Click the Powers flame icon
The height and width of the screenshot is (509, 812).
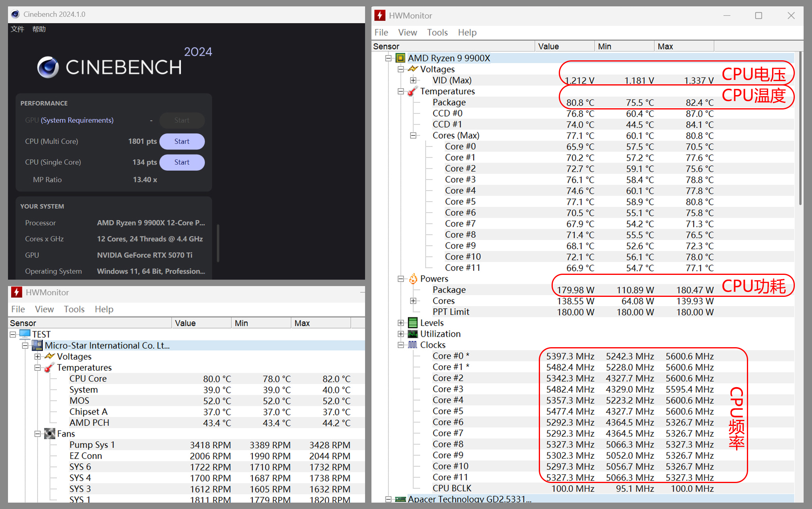pyautogui.click(x=413, y=279)
